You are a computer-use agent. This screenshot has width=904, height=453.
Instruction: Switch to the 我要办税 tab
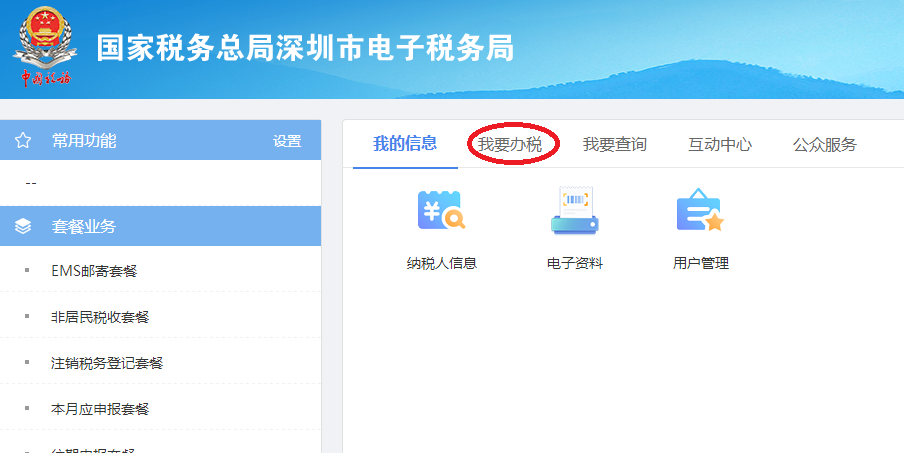[510, 144]
